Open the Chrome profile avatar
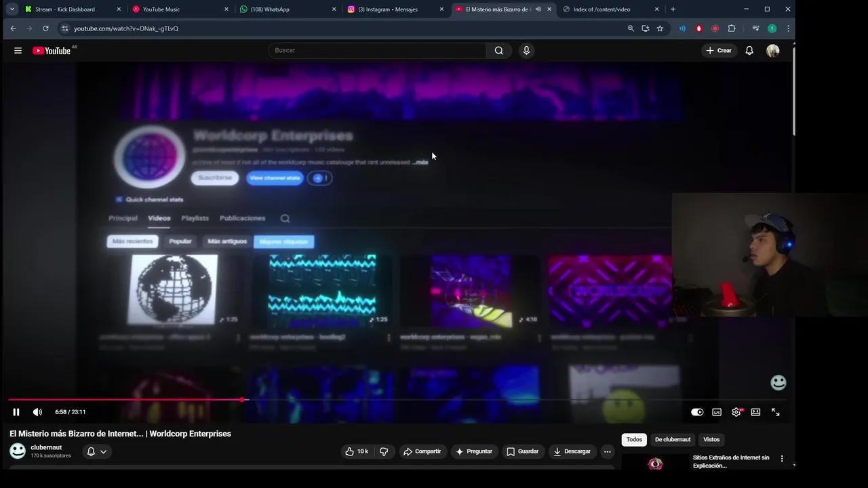This screenshot has height=488, width=868. pyautogui.click(x=772, y=28)
